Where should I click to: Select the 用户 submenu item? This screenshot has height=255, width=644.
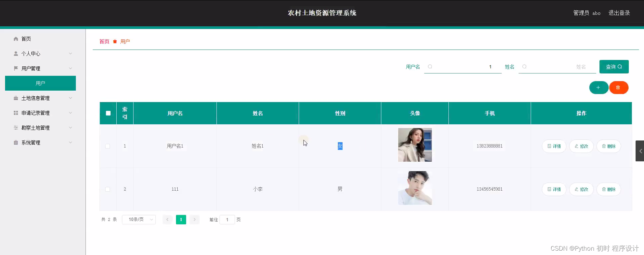(x=40, y=83)
